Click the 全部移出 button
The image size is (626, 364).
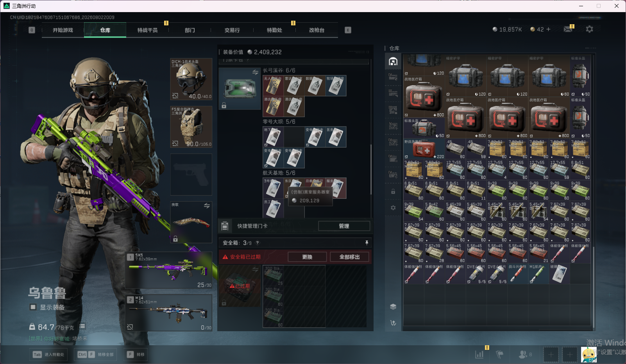coord(349,257)
